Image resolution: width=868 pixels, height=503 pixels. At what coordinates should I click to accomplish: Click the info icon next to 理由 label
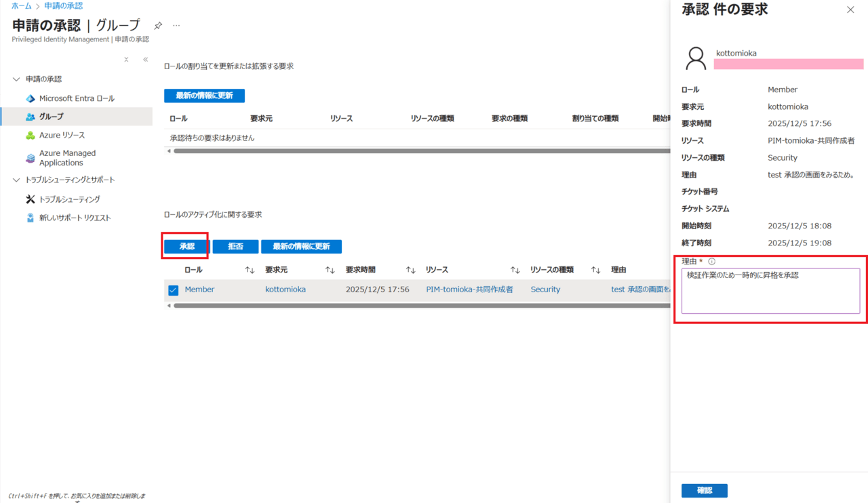tap(711, 262)
